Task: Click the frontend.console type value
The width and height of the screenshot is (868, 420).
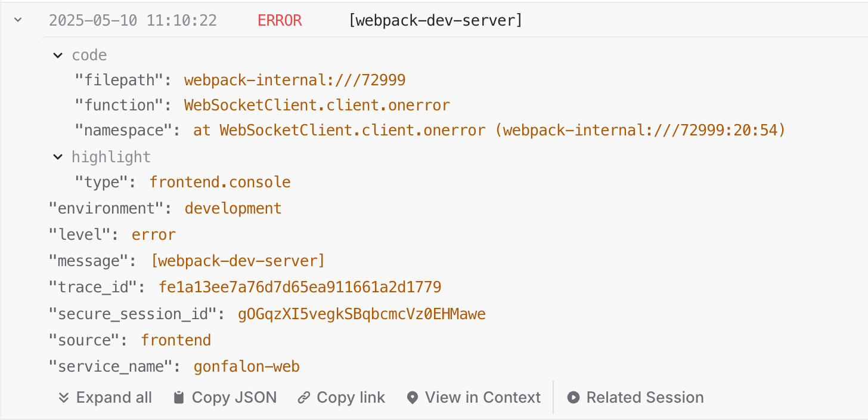Action: pos(220,182)
